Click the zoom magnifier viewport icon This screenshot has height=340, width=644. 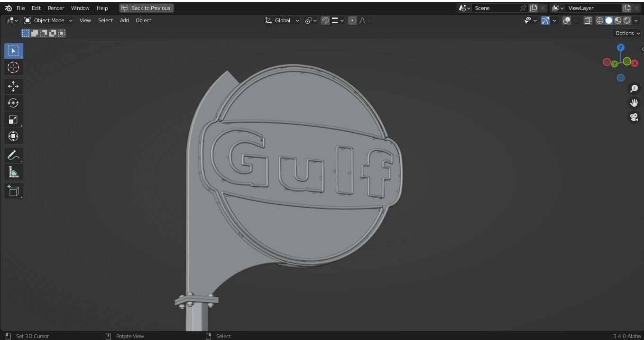(634, 89)
